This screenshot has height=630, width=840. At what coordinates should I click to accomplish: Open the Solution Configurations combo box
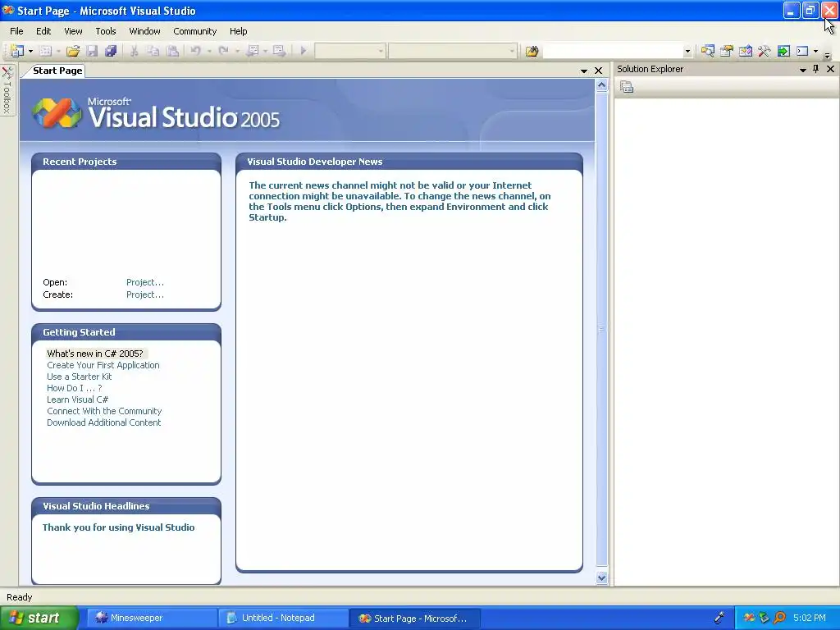(x=349, y=51)
